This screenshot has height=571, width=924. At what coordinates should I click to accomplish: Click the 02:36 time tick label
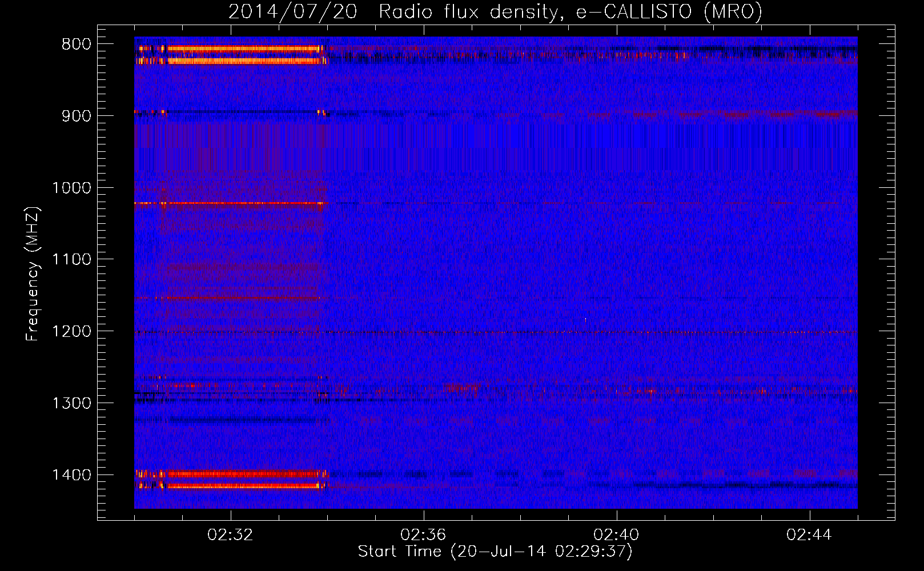coord(423,535)
